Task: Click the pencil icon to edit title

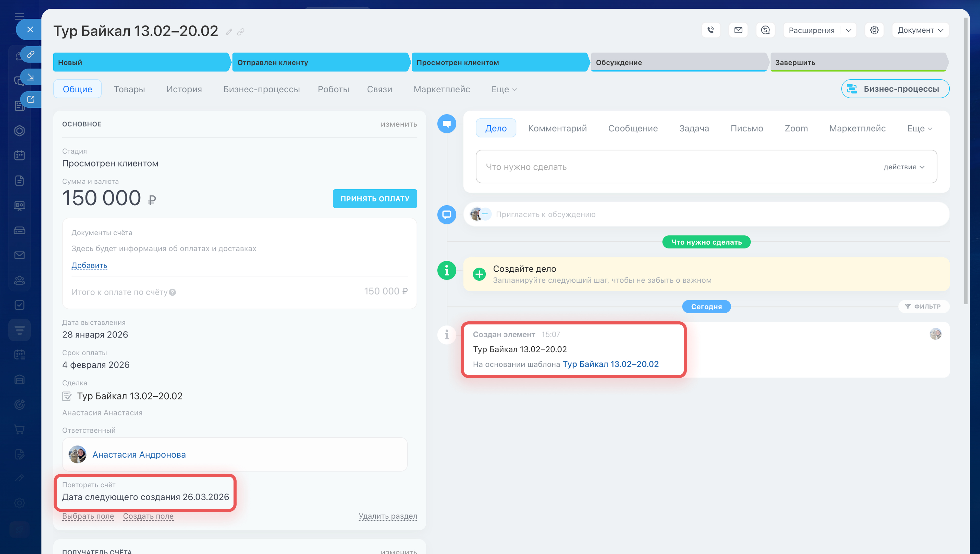Action: [x=229, y=32]
